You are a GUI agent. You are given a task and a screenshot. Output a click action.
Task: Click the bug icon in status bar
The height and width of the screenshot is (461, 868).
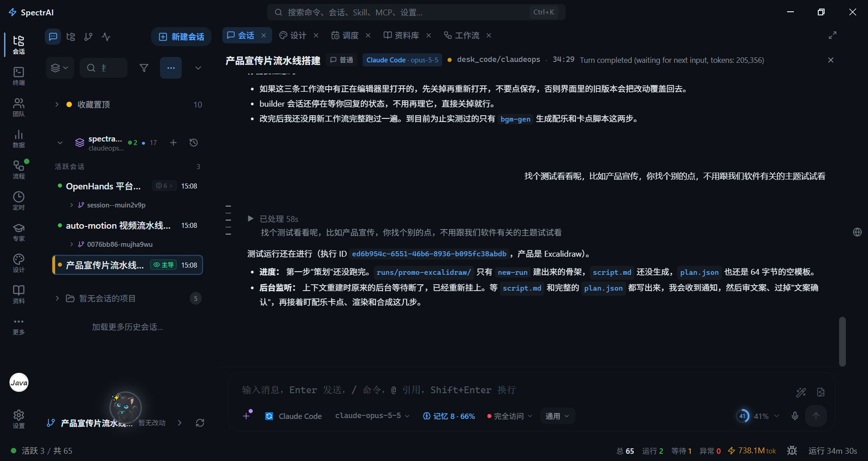coord(792,451)
